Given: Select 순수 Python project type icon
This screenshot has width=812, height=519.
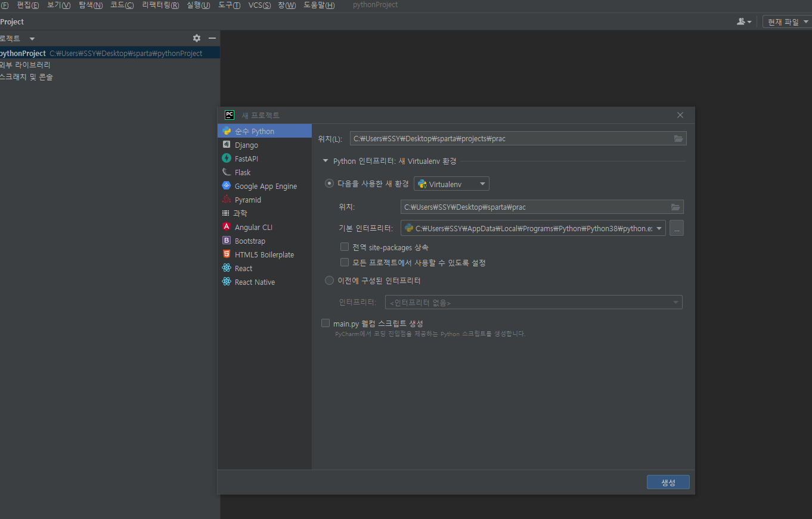Looking at the screenshot, I should coord(227,131).
